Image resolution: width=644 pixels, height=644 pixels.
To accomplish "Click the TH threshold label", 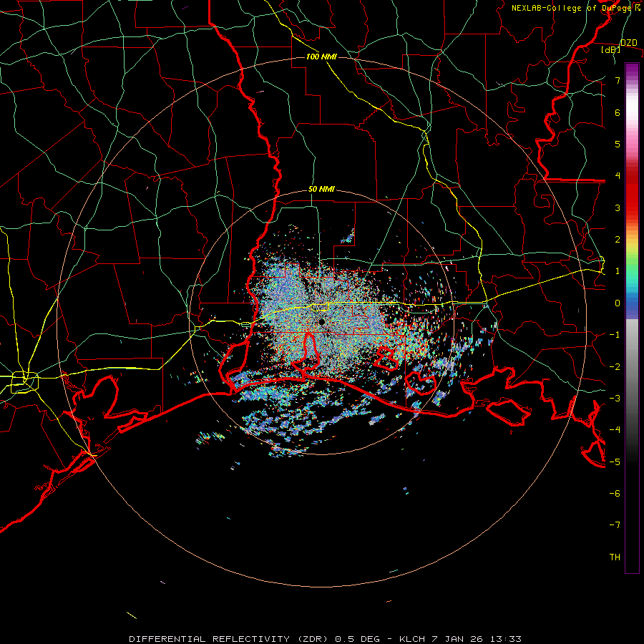I will (615, 557).
